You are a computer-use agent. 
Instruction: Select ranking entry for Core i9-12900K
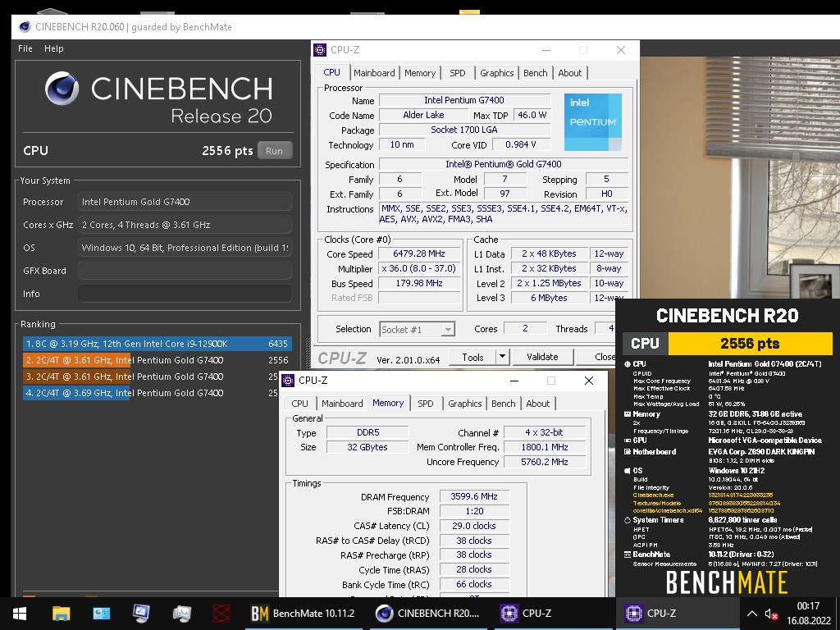[x=157, y=344]
